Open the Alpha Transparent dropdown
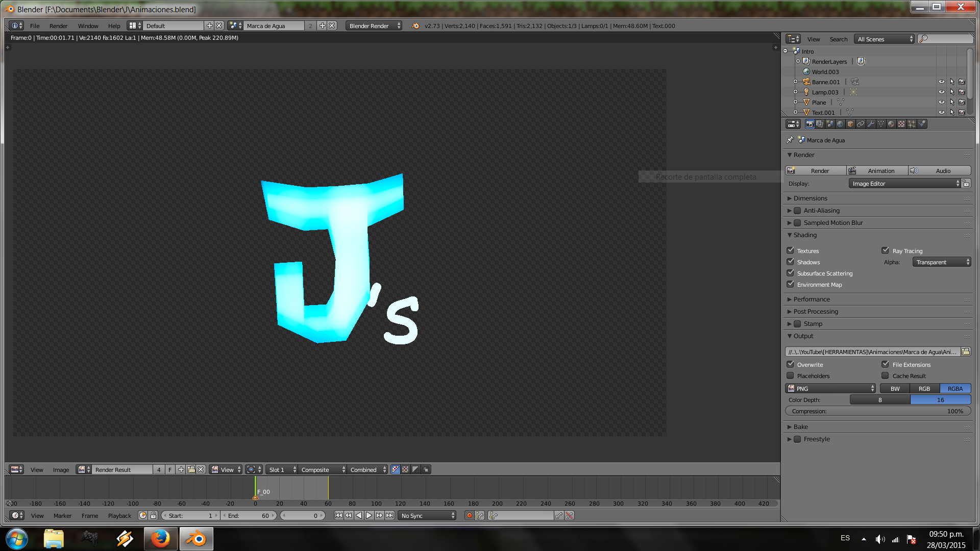980x551 pixels. (x=942, y=262)
